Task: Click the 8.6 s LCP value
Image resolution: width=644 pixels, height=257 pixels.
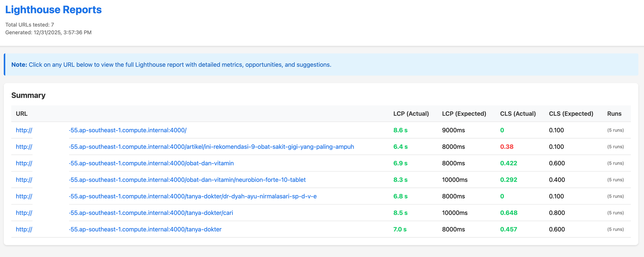Action: point(400,130)
